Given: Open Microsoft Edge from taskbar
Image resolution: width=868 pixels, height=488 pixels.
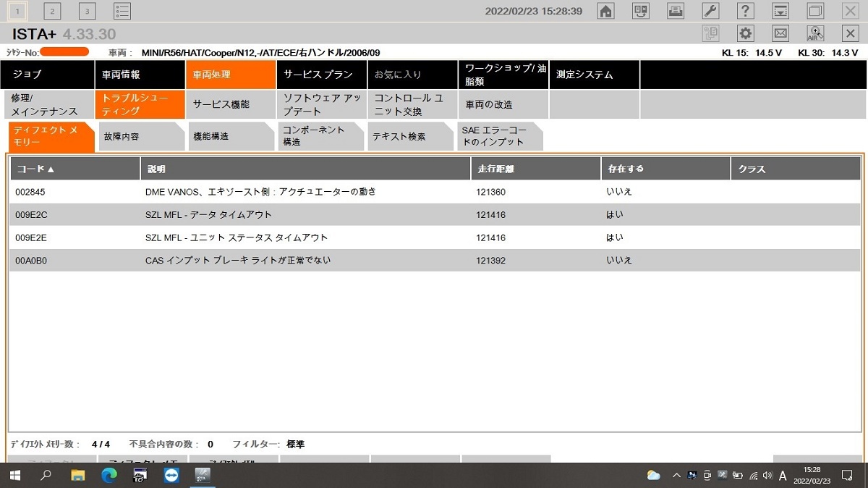Looking at the screenshot, I should tap(109, 476).
